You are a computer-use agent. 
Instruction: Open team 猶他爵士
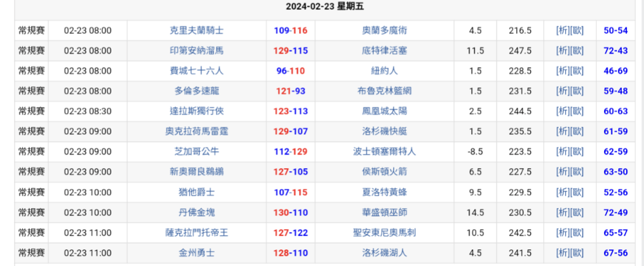point(196,192)
